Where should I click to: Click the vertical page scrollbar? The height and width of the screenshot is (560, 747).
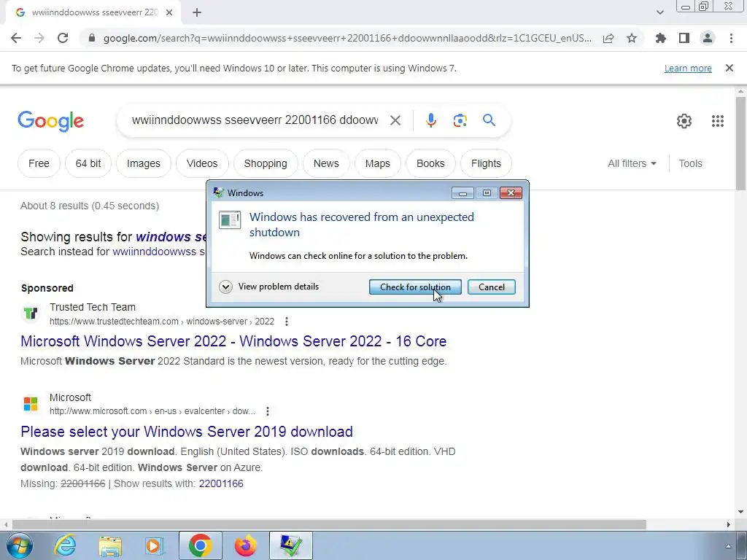click(x=740, y=143)
